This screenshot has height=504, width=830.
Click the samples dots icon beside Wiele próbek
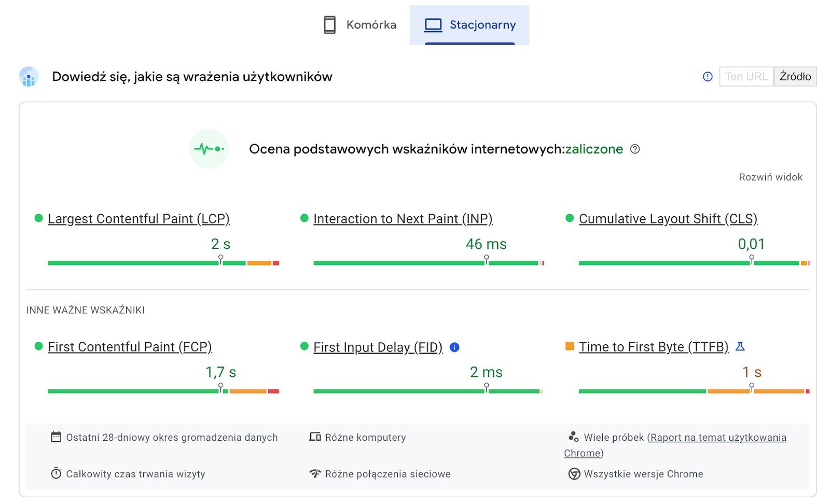click(573, 437)
